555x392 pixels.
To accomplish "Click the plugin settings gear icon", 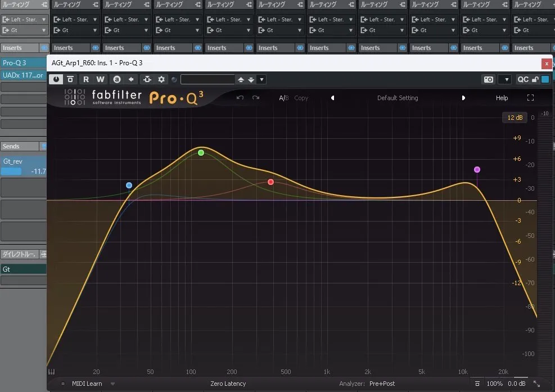I will 161,79.
